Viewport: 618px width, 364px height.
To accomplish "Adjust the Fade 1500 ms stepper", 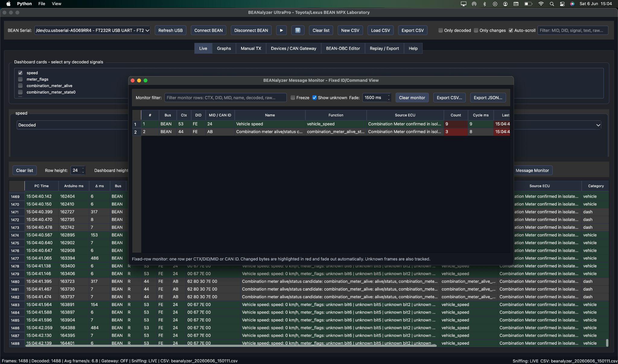I will click(x=389, y=97).
